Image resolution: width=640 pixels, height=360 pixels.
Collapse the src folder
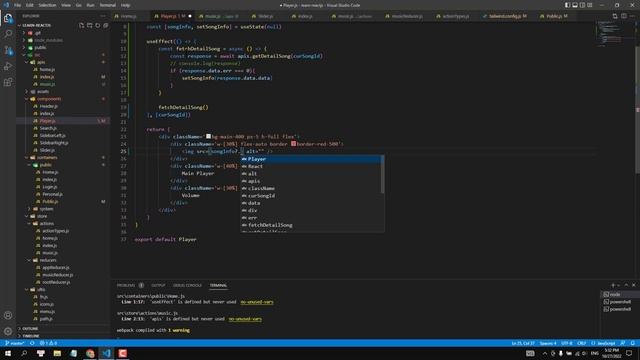coord(37,55)
